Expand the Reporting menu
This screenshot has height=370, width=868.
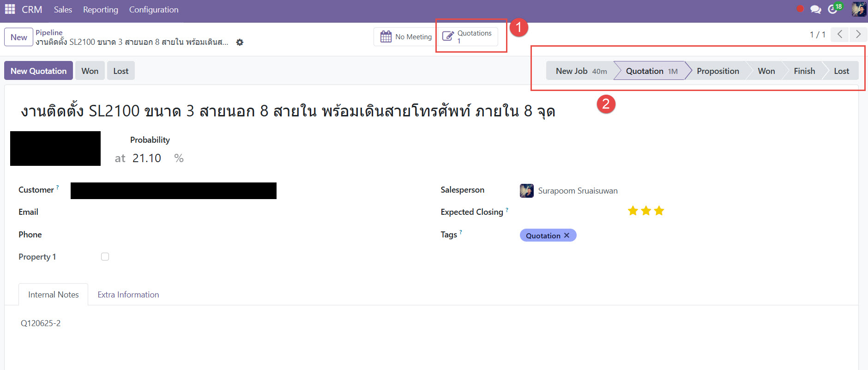pos(100,10)
